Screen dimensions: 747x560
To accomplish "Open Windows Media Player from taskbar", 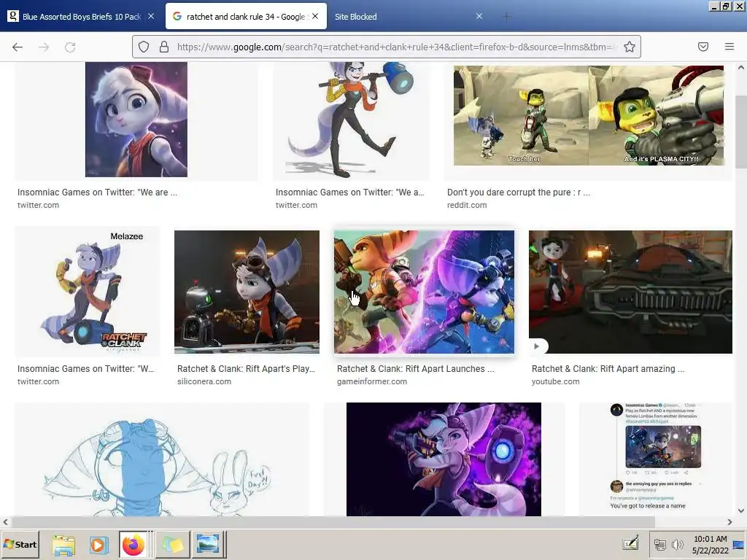I will pos(98,544).
